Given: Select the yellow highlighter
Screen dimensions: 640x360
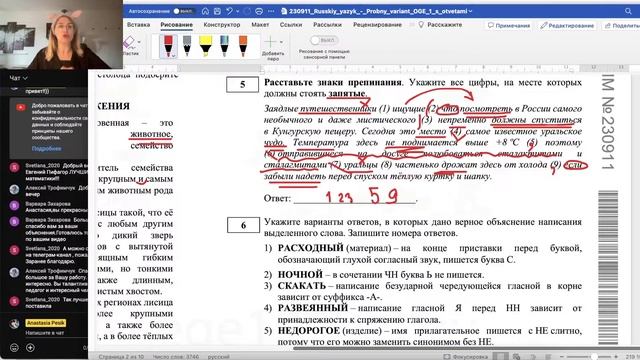Looking at the screenshot, I should (206, 45).
